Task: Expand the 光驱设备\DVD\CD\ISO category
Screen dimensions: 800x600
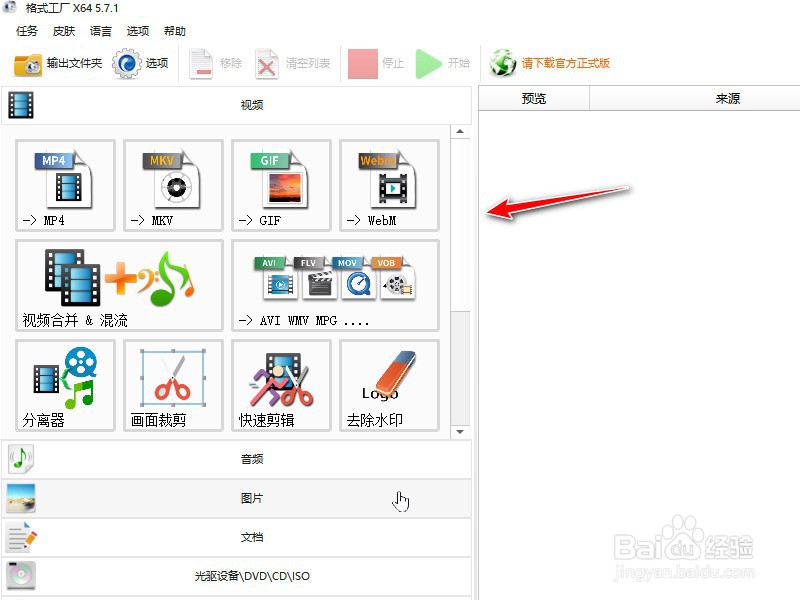Action: (x=252, y=578)
